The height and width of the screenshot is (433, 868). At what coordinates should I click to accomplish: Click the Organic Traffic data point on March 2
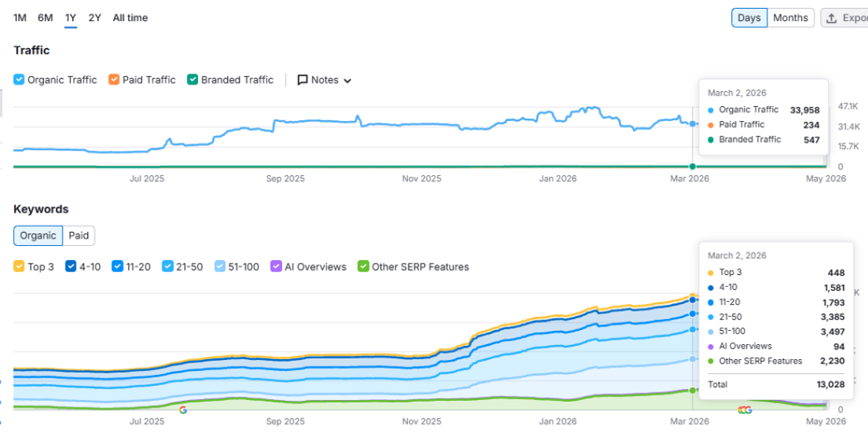692,124
